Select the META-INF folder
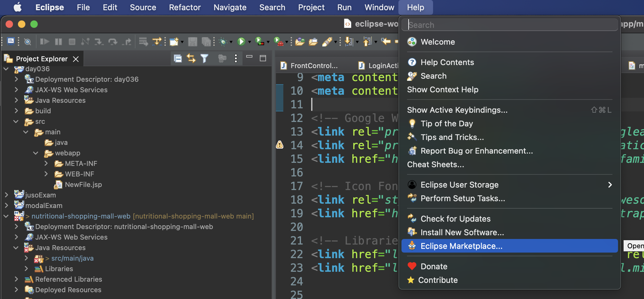644x299 pixels. (x=81, y=163)
